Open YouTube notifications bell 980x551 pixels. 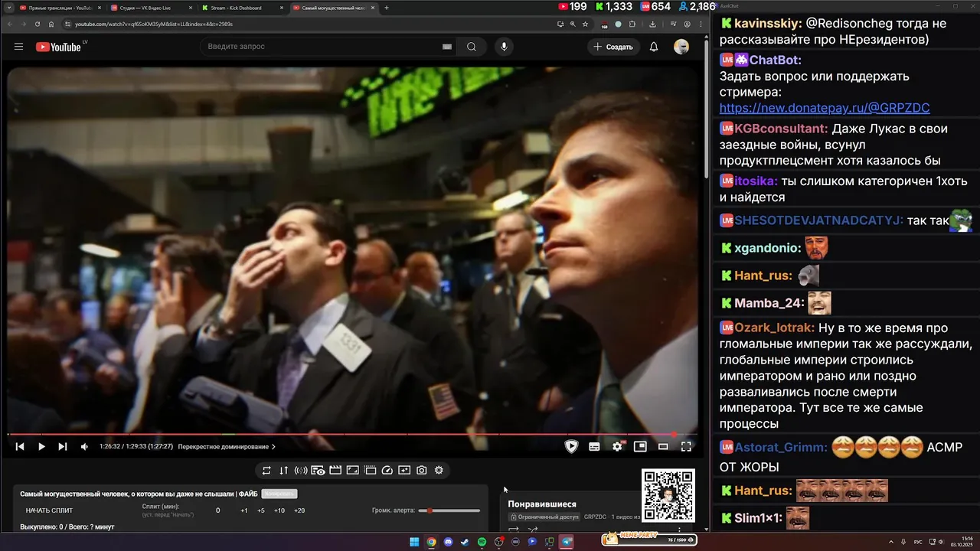coord(654,47)
